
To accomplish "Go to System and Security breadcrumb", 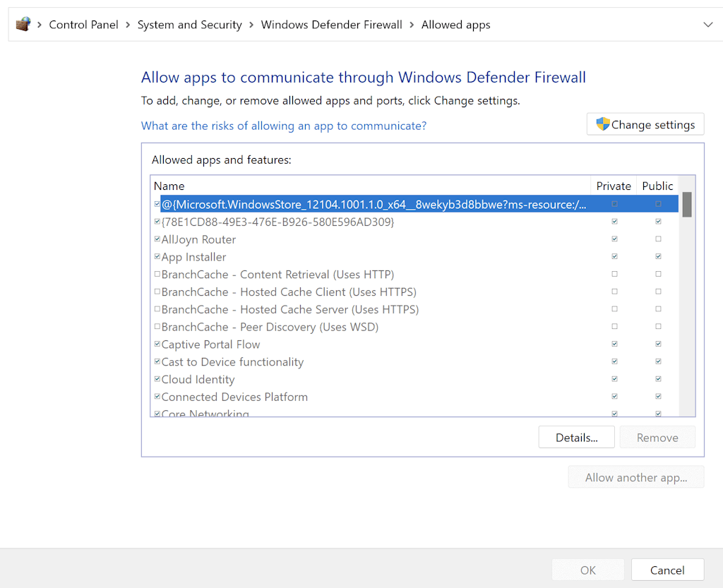I will 189,25.
